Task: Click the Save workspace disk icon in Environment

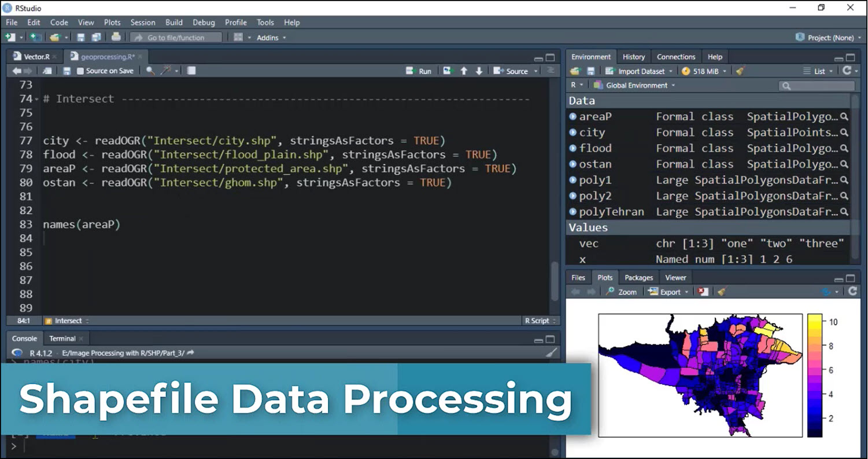Action: tap(590, 71)
